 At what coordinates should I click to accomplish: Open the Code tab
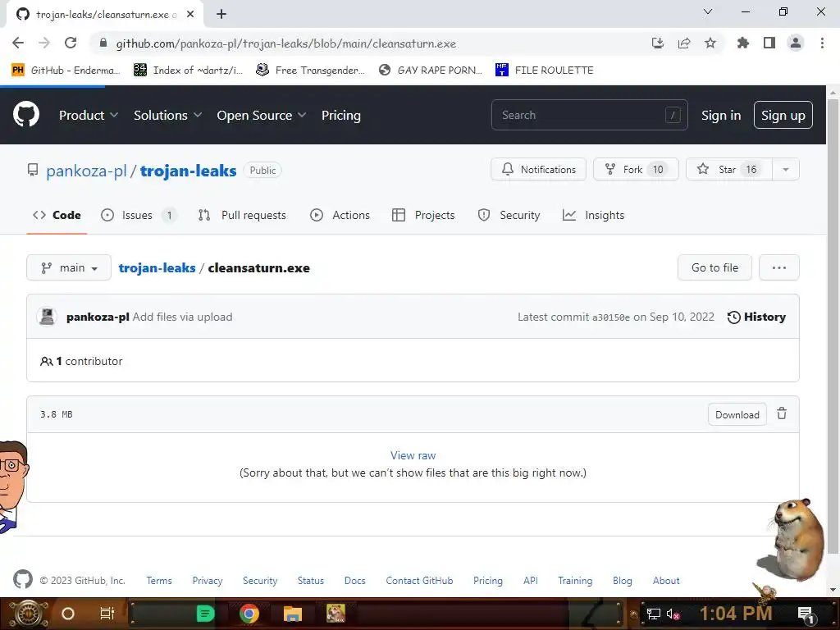click(57, 215)
